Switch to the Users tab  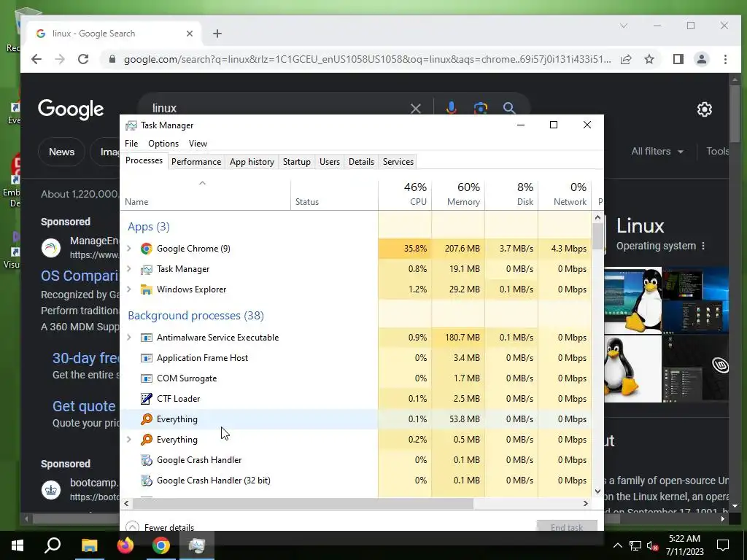pos(330,162)
